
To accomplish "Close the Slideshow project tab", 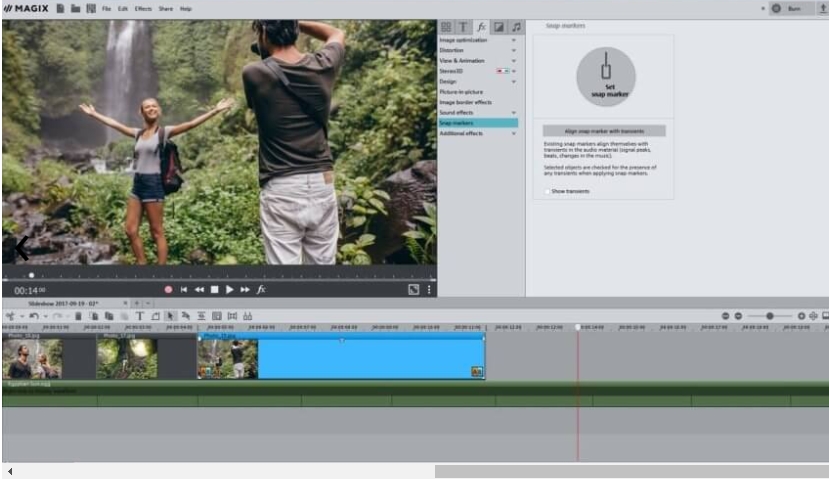I will (x=125, y=303).
